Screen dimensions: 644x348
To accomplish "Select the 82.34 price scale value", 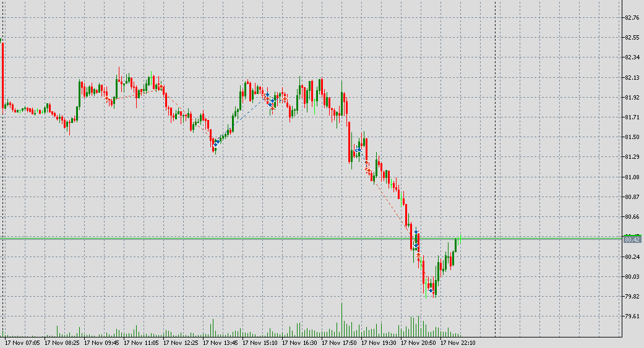I will (x=632, y=57).
